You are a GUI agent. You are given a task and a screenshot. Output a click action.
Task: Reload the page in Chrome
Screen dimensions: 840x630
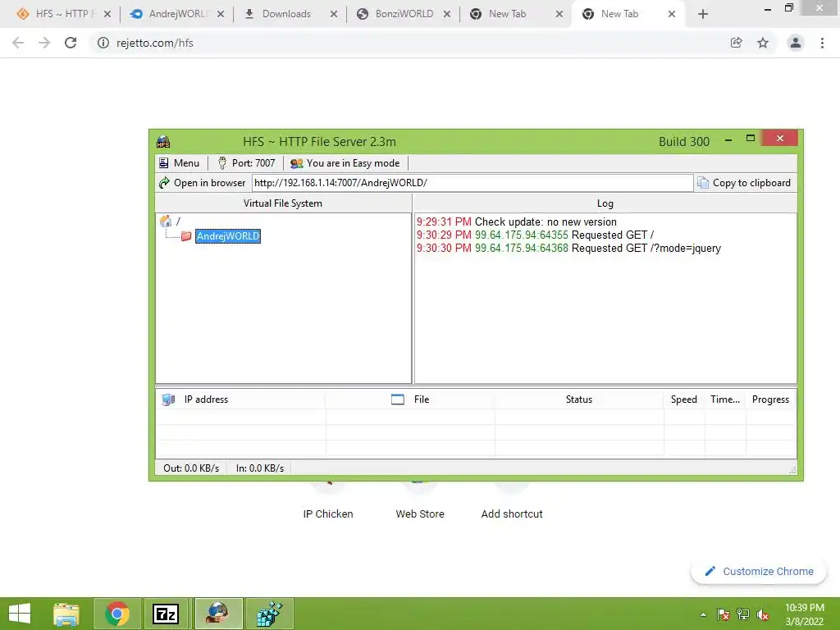71,43
